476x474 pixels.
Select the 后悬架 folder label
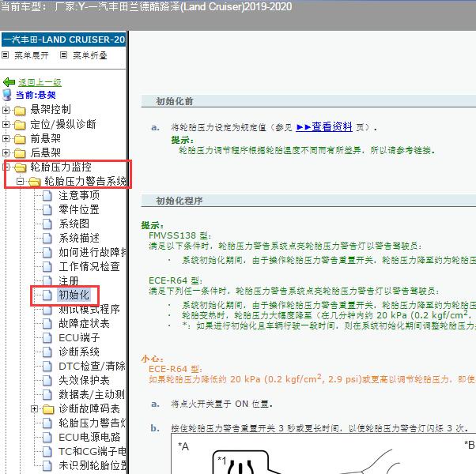click(x=45, y=152)
